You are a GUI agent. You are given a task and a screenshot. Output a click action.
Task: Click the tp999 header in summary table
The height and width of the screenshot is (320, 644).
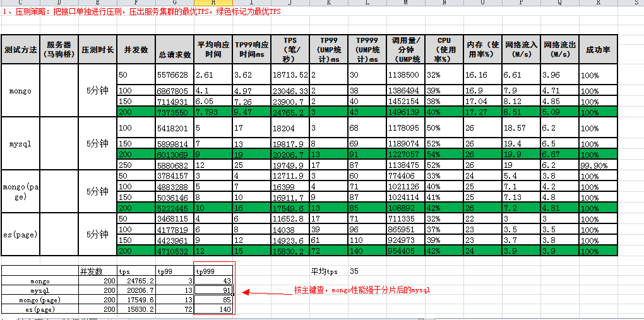pos(213,271)
